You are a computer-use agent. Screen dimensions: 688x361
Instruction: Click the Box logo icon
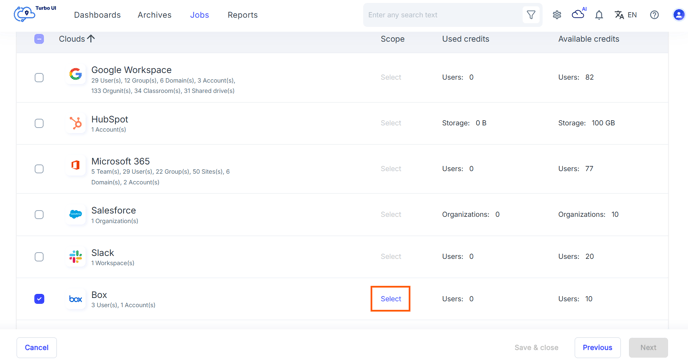[x=75, y=299]
